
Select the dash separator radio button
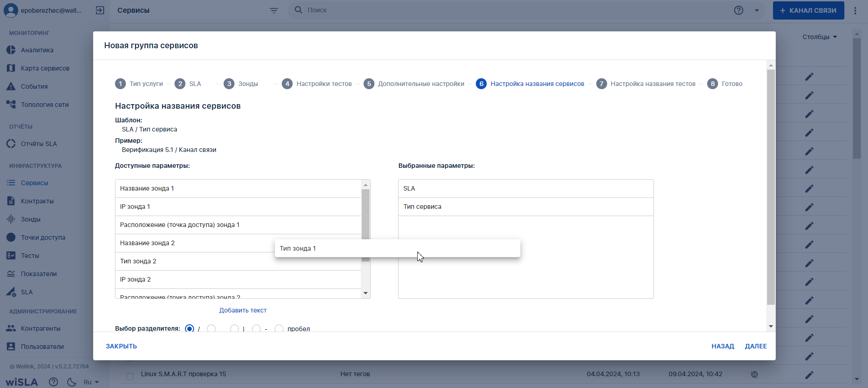256,328
